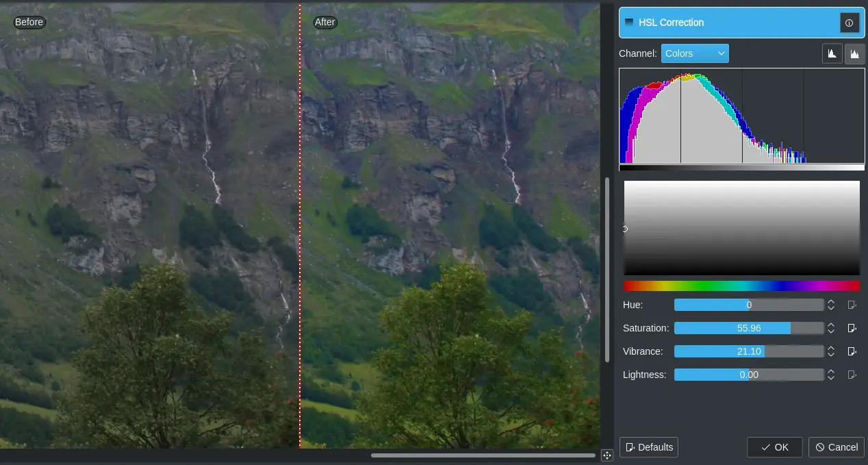Click the pan icon at preview corner
868x465 pixels.
click(607, 455)
